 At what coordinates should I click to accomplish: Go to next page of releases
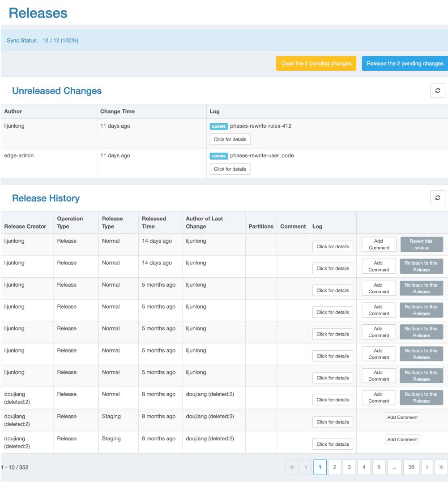(x=427, y=467)
